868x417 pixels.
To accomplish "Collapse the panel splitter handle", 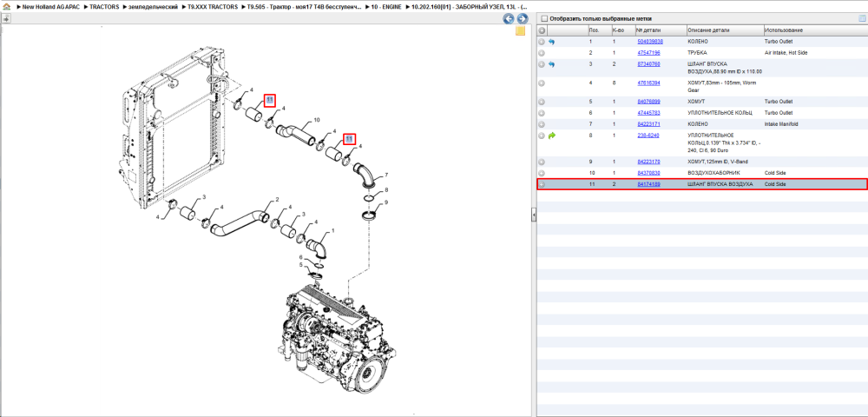I will [534, 215].
